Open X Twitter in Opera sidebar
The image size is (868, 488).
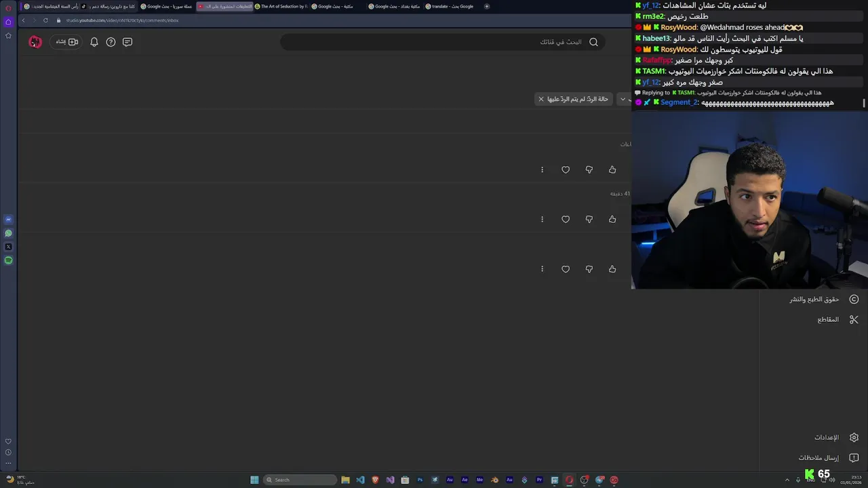[x=8, y=247]
